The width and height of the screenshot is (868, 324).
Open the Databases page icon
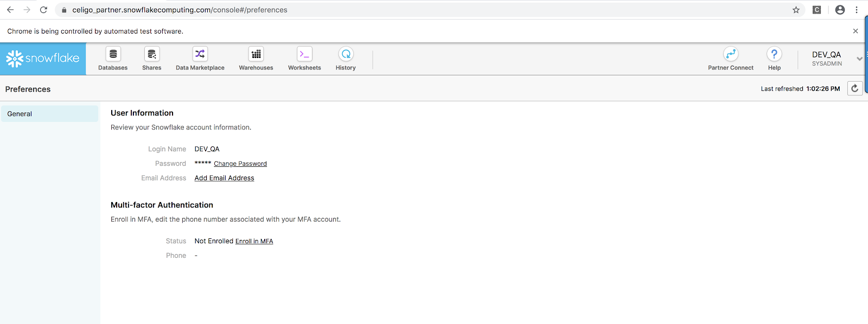point(113,54)
